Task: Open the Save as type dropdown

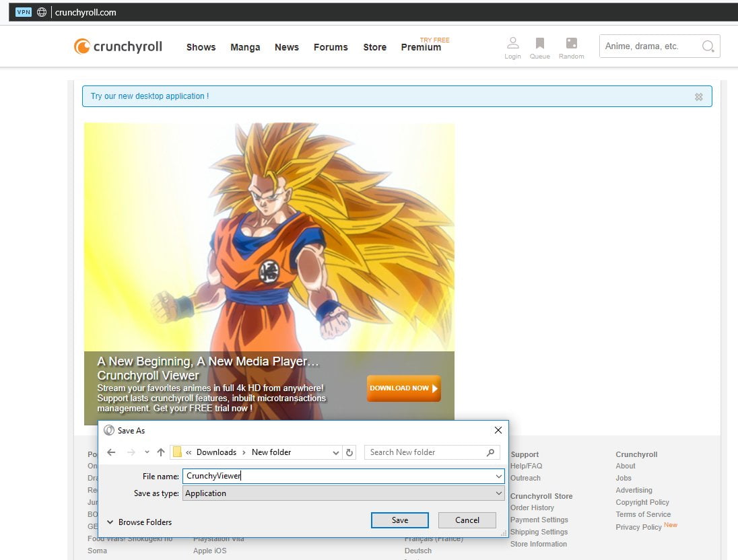Action: pos(343,493)
